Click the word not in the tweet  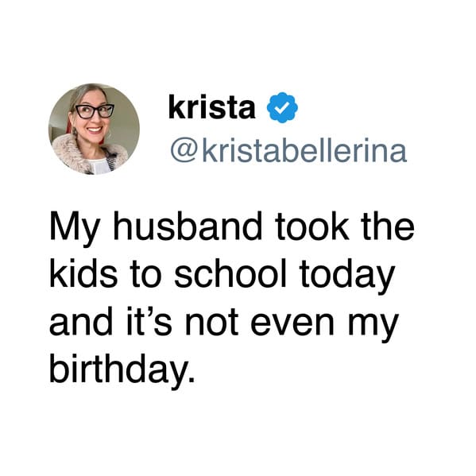[211, 323]
